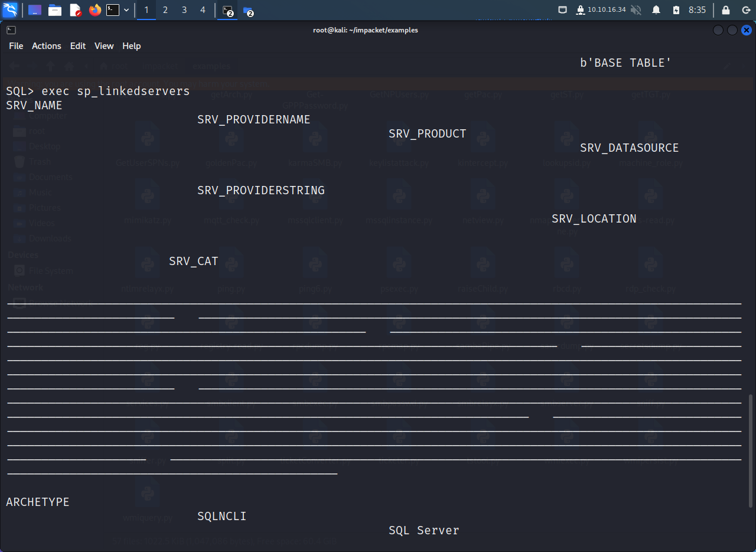The width and height of the screenshot is (756, 552).
Task: Click the VPN lock network icon
Action: click(580, 10)
